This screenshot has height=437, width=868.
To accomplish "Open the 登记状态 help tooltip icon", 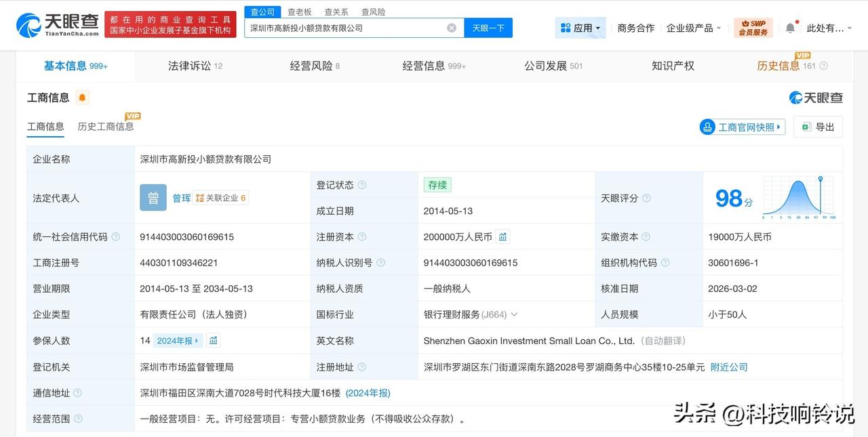I will [363, 184].
